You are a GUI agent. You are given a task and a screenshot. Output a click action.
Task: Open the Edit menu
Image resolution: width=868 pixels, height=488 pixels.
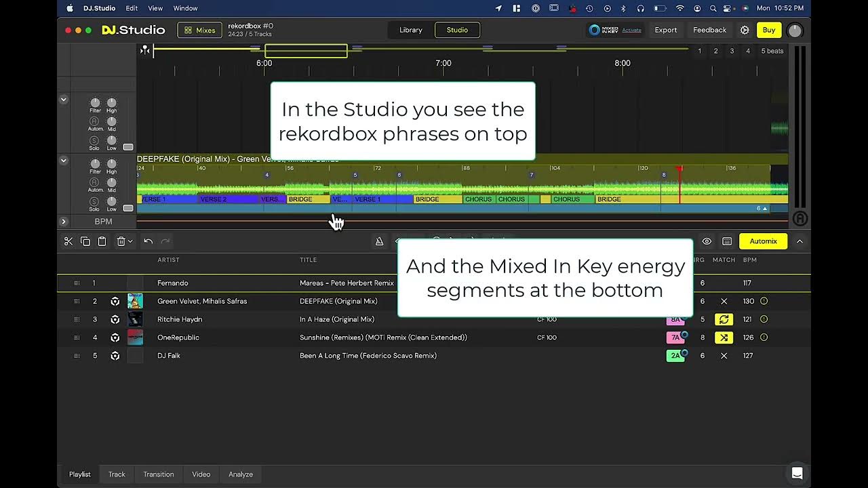coord(132,8)
